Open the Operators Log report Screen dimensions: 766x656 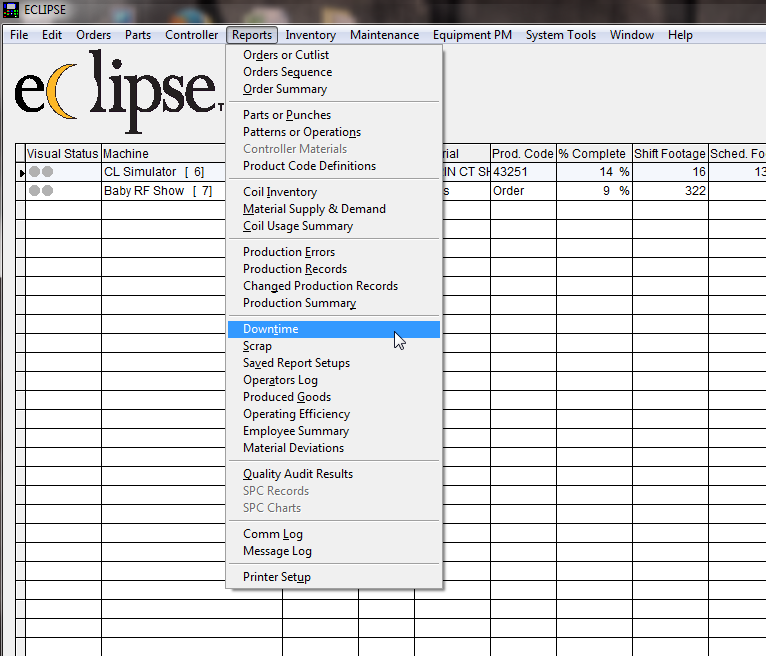coord(334,381)
